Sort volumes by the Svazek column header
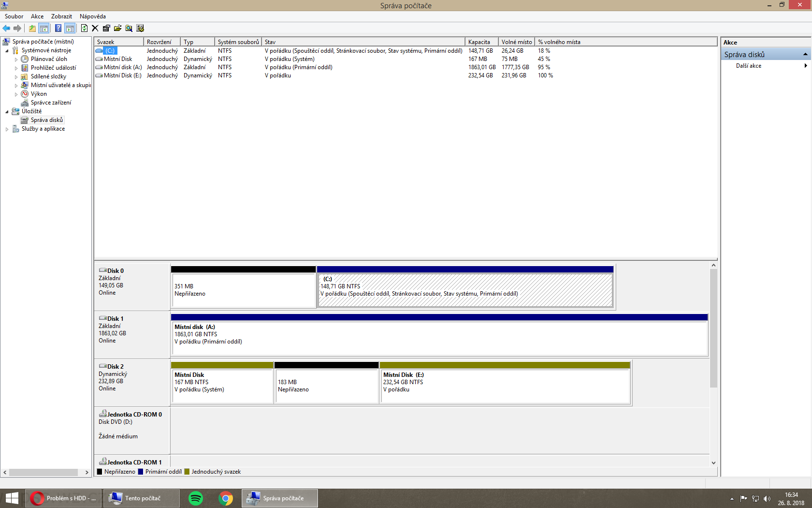The width and height of the screenshot is (812, 508). (x=119, y=42)
